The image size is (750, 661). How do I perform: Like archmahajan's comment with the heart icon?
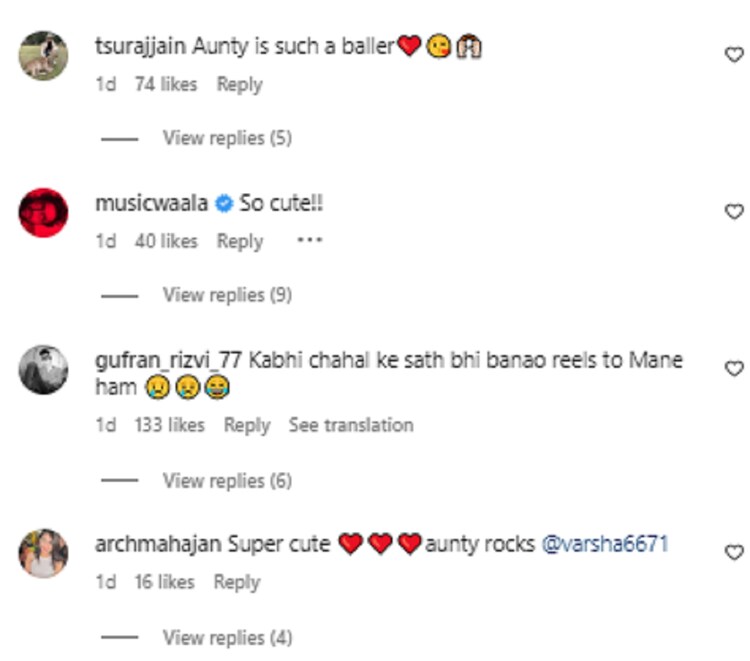[733, 552]
